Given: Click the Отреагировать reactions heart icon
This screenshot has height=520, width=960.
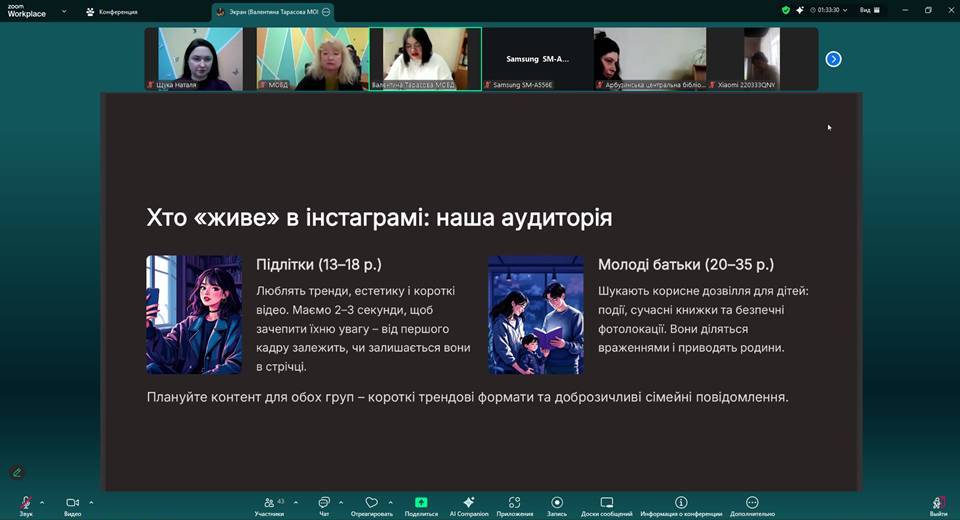Looking at the screenshot, I should tap(371, 503).
